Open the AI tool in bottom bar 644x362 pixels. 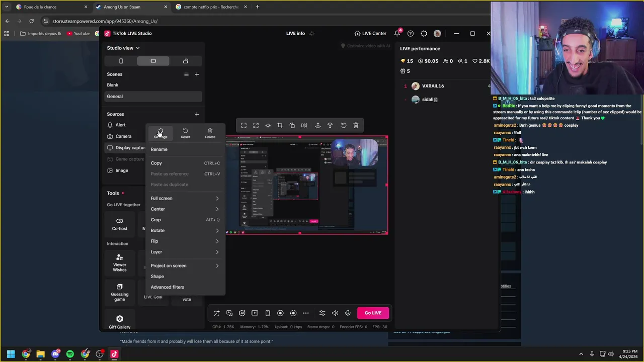242,313
